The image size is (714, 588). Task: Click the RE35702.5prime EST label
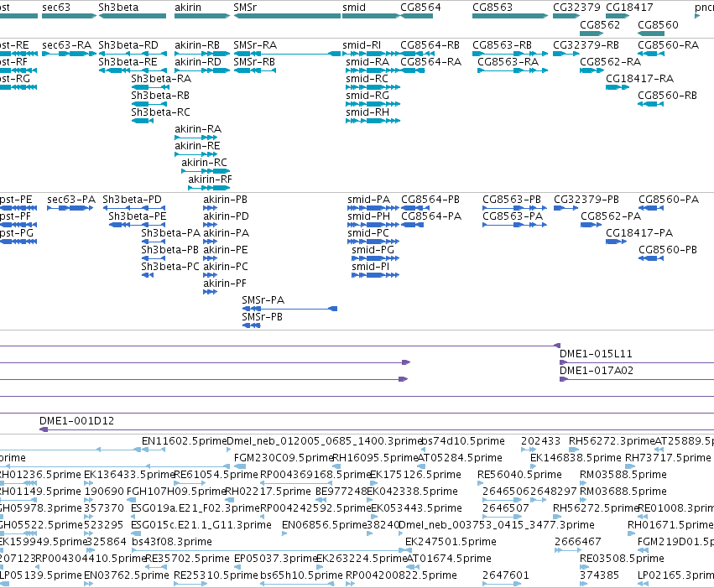188,559
